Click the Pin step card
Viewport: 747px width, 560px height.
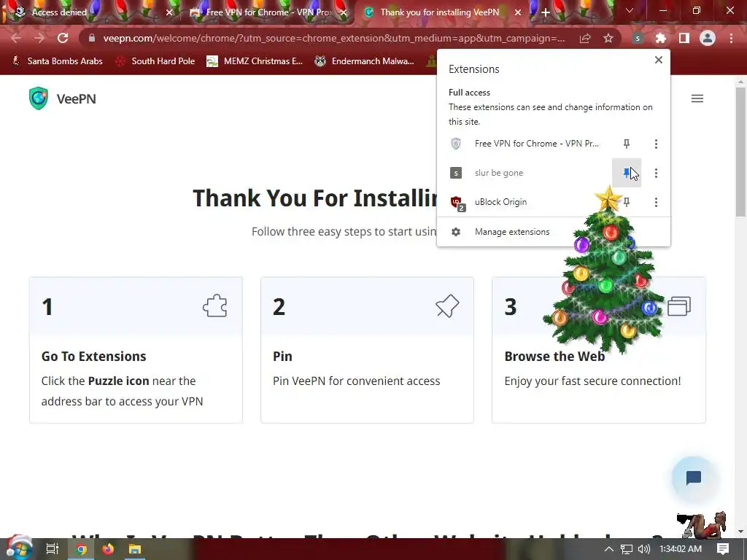coord(368,350)
